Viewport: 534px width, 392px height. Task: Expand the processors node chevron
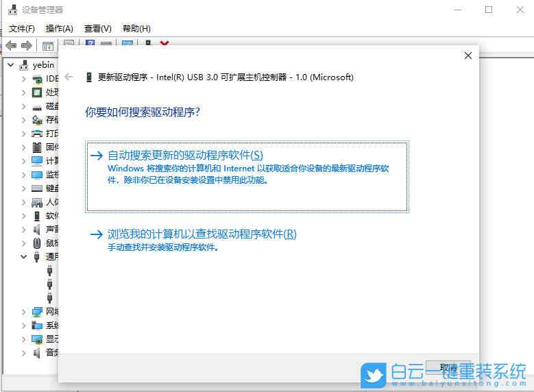pos(23,93)
